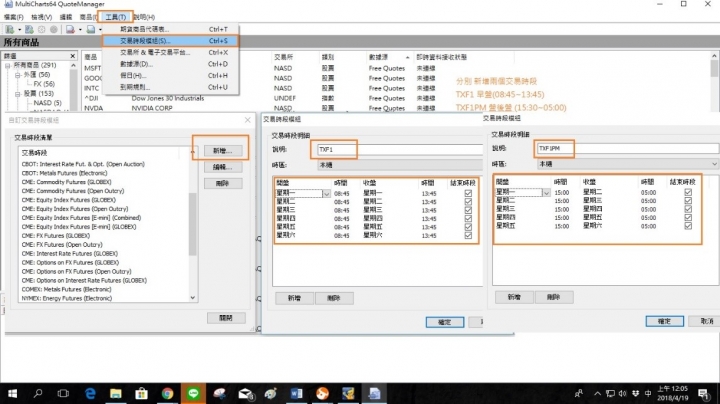Image resolution: width=720 pixels, height=404 pixels.
Task: Collapse the 股票 (153) tree node
Action: (x=17, y=94)
